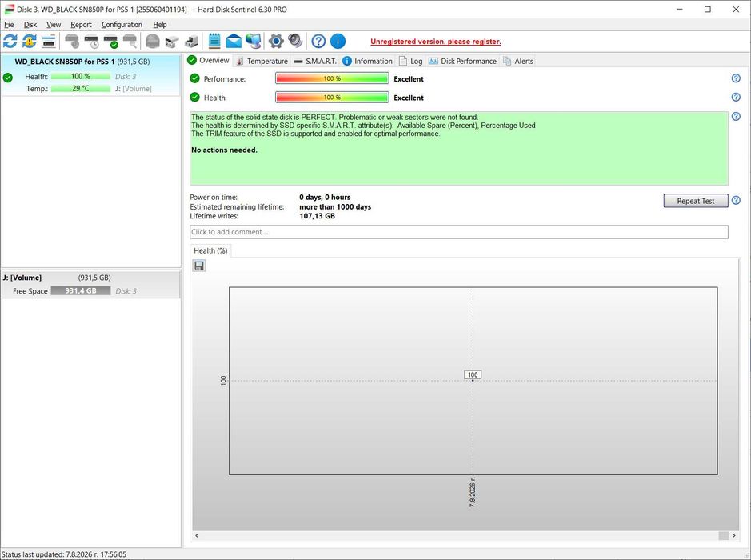Click the grey double-drive toolbar icon
Viewport: 751px width, 560px height.
point(171,41)
